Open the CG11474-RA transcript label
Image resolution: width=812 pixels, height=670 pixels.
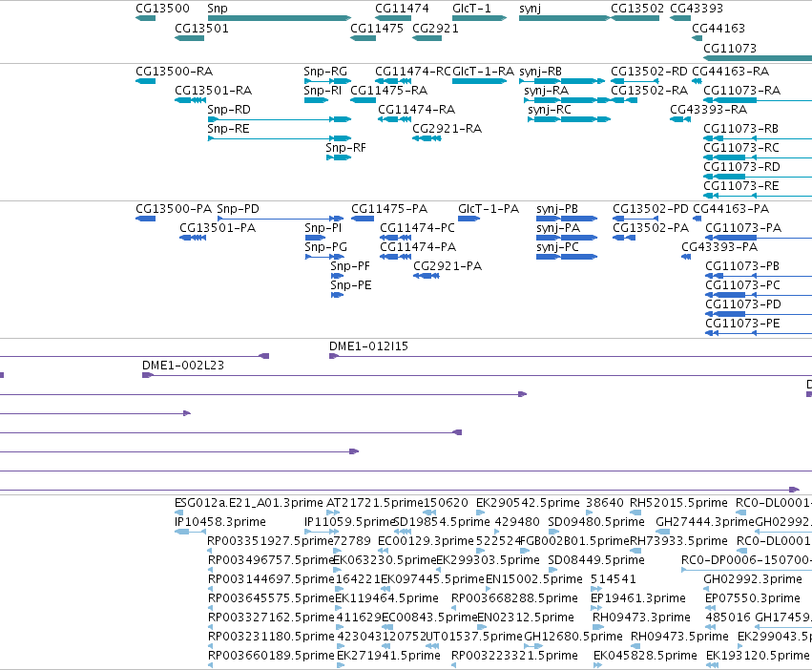tap(416, 110)
